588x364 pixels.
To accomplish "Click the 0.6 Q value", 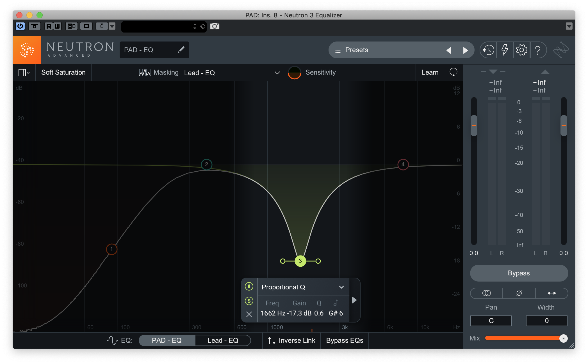I will click(319, 313).
